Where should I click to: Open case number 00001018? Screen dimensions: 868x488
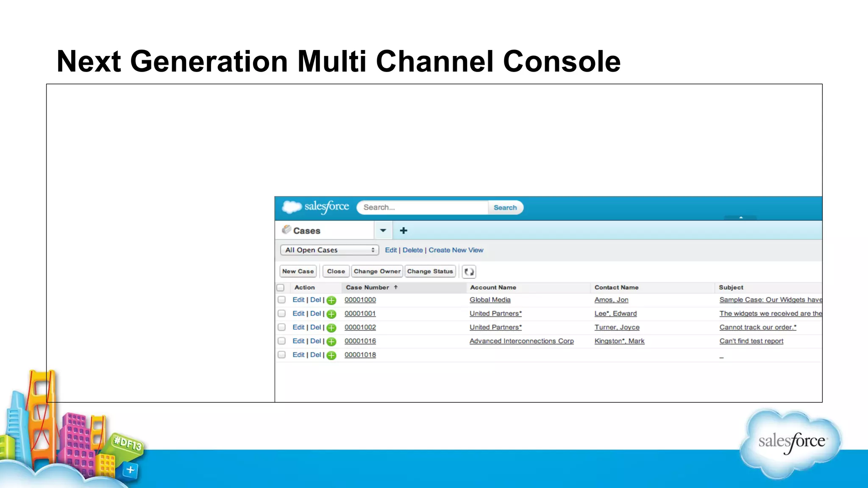coord(360,355)
